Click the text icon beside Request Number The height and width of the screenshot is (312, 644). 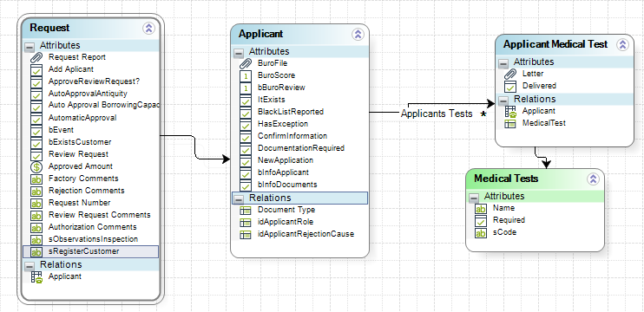pyautogui.click(x=36, y=204)
